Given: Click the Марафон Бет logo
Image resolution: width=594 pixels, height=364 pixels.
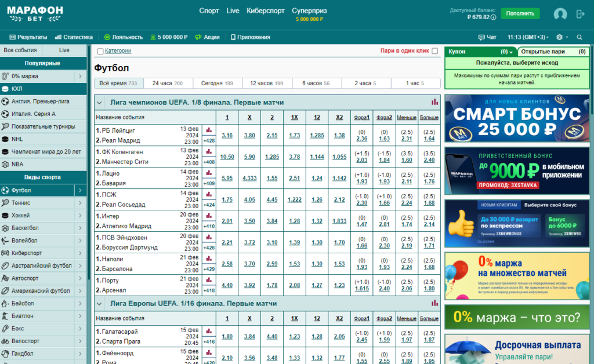Looking at the screenshot, I should pyautogui.click(x=35, y=14).
